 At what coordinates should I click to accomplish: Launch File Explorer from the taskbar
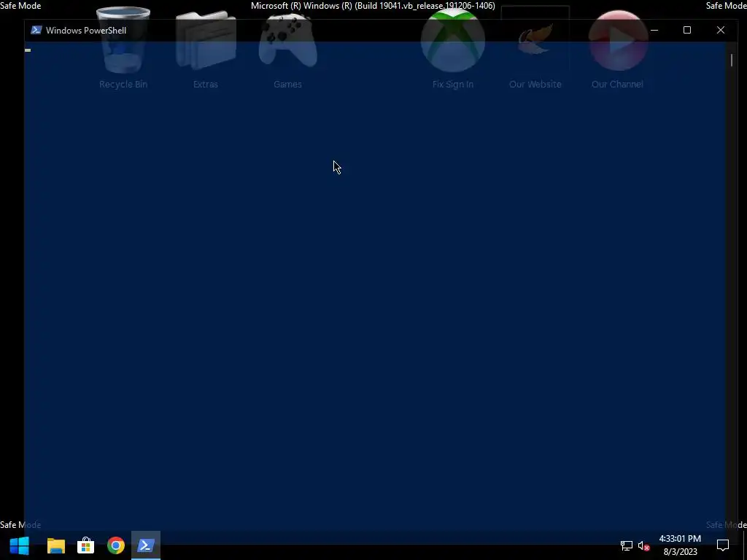pos(56,545)
